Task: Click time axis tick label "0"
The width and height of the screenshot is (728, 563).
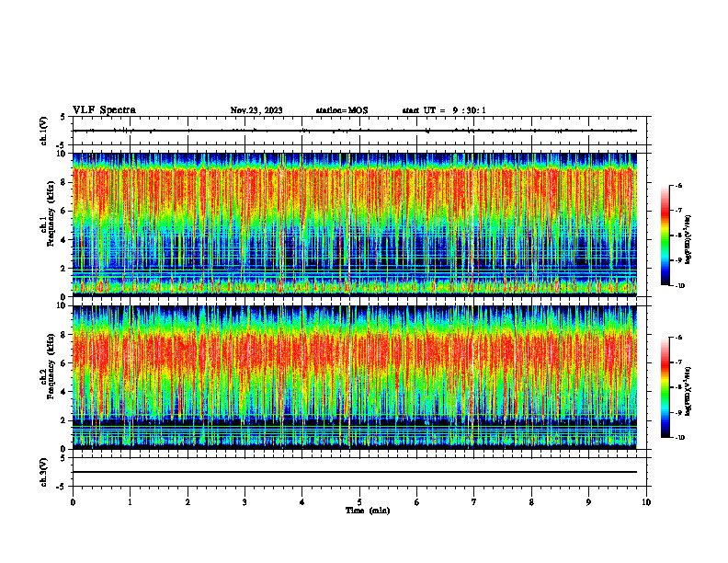Action: tap(73, 502)
